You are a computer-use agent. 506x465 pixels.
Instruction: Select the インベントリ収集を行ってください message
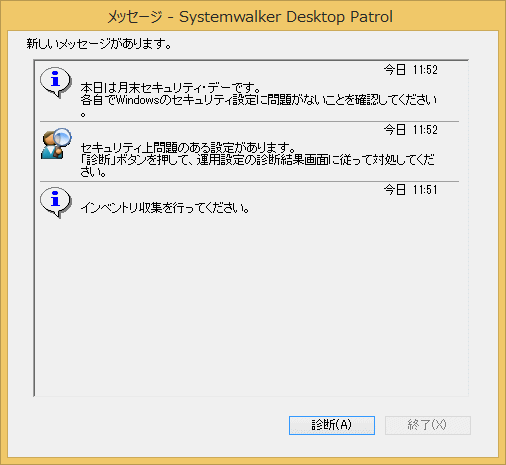pyautogui.click(x=165, y=208)
